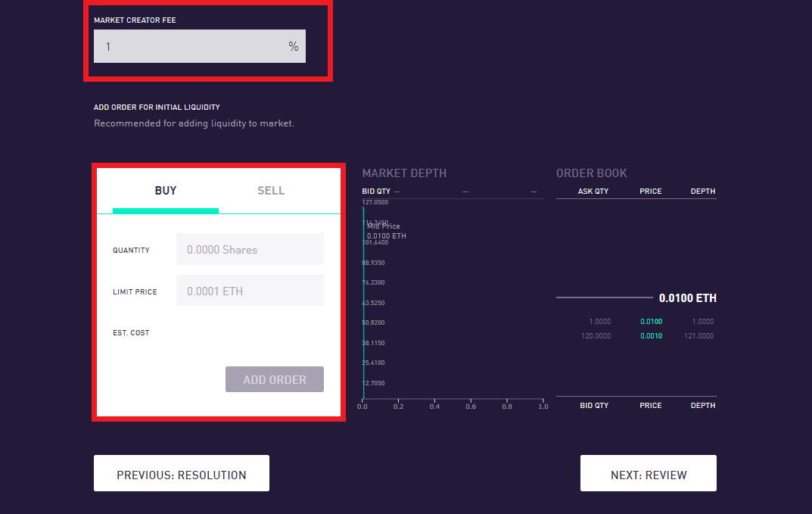Image resolution: width=812 pixels, height=514 pixels.
Task: Focus the Limit Price ETH input
Action: coord(250,291)
